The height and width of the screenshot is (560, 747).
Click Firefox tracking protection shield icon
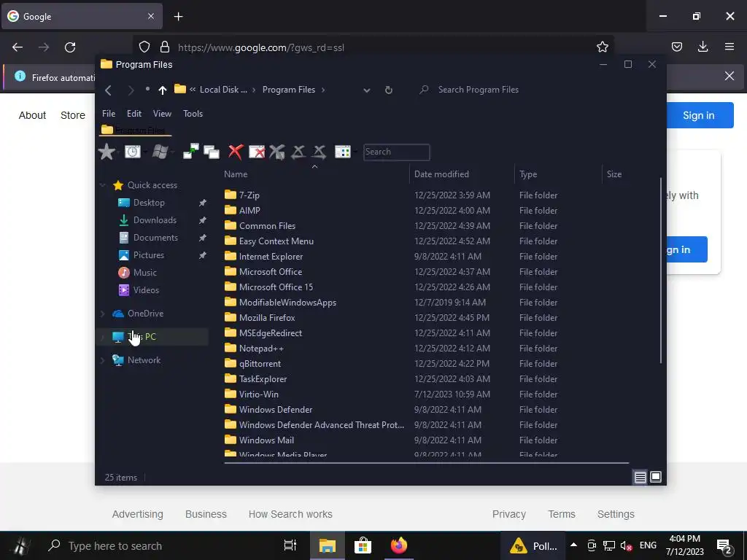(144, 47)
